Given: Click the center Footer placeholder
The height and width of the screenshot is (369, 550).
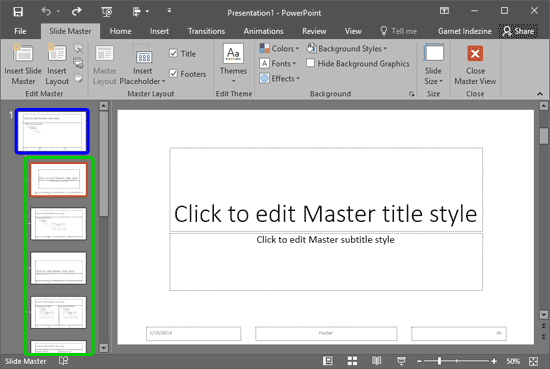Looking at the screenshot, I should (x=326, y=333).
